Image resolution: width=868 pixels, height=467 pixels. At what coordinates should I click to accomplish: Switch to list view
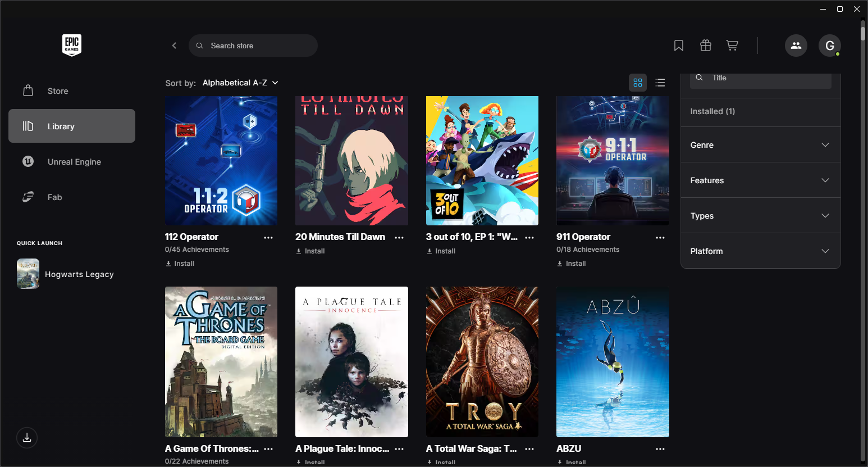point(660,83)
